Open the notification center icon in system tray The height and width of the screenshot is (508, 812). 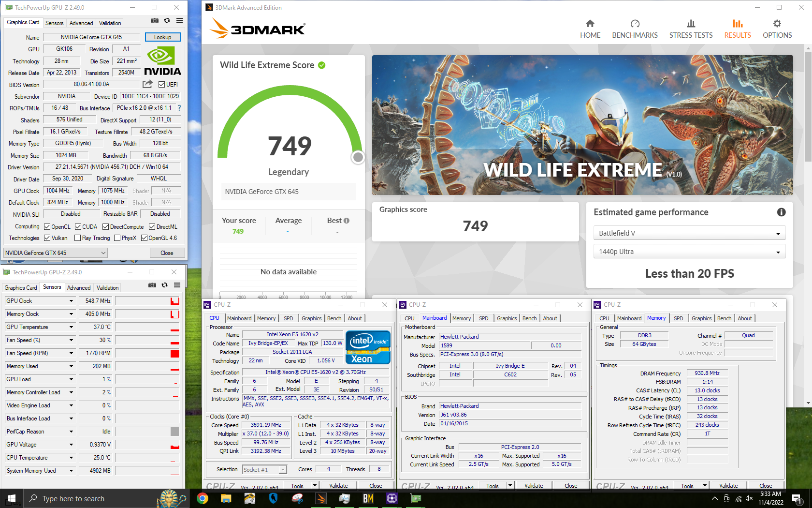[797, 498]
